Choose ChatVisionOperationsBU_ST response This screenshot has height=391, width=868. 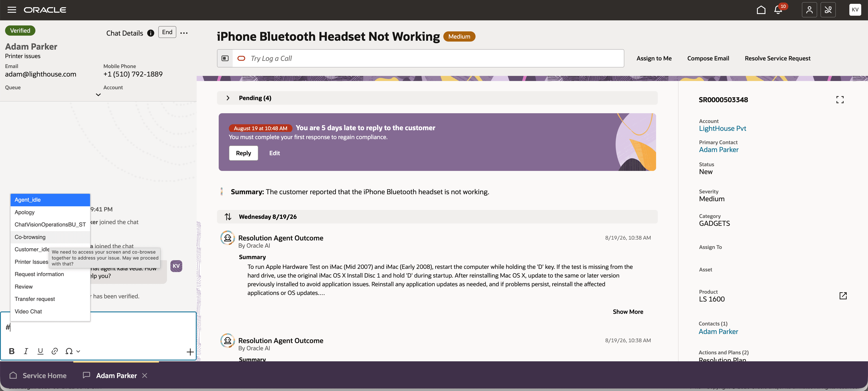tap(50, 225)
